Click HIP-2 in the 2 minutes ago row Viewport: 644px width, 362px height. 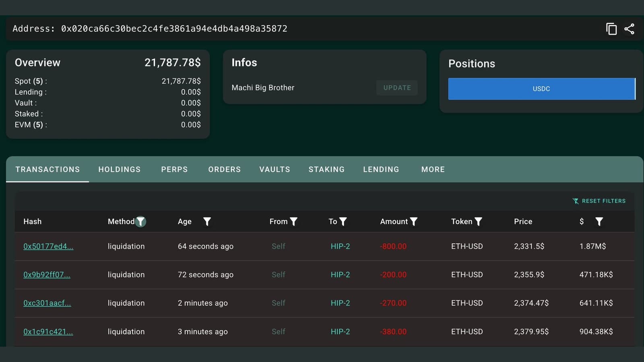[340, 303]
